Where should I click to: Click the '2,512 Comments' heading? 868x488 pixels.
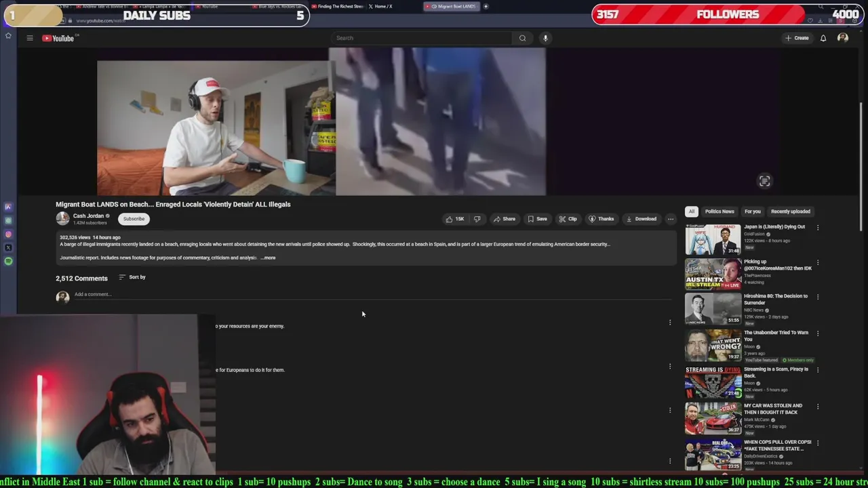[x=81, y=279]
